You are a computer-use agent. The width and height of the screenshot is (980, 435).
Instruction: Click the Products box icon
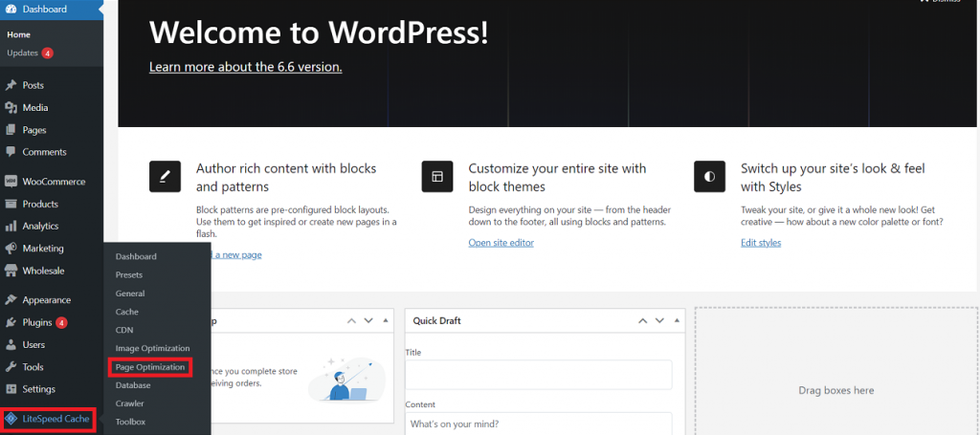[11, 204]
